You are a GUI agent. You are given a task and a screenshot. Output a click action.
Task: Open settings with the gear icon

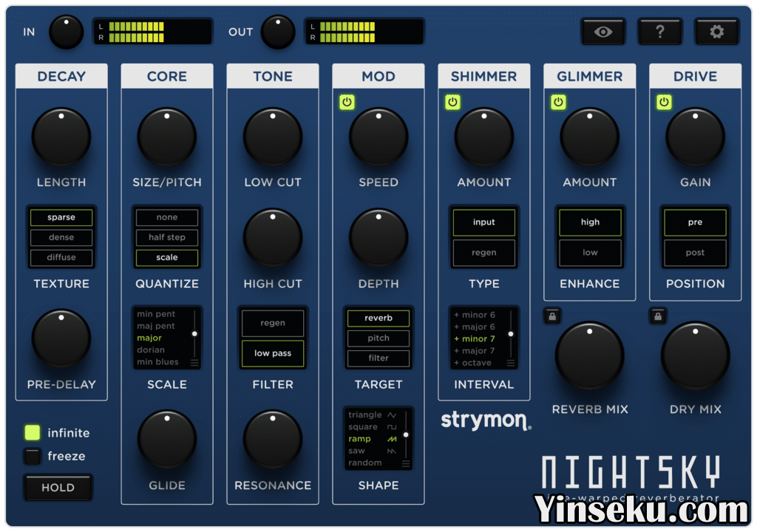coord(716,32)
